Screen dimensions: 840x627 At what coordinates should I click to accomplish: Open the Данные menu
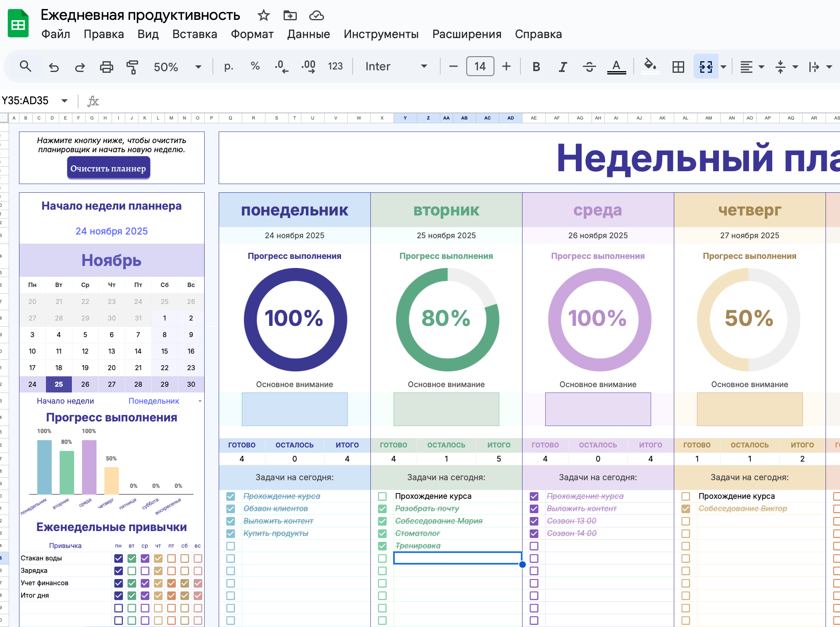tap(308, 34)
